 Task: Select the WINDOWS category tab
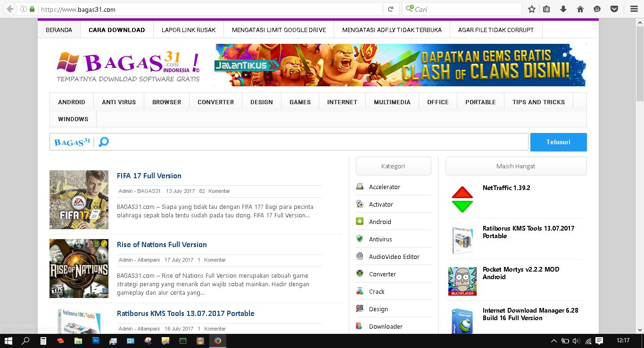[73, 119]
